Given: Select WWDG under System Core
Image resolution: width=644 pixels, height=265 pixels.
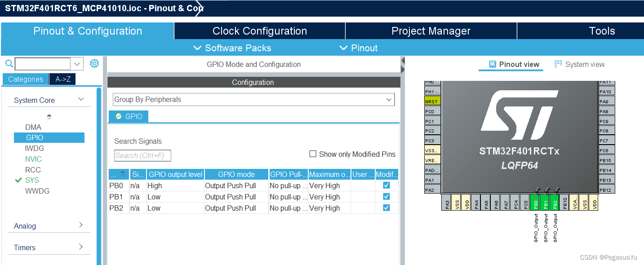Looking at the screenshot, I should [37, 191].
